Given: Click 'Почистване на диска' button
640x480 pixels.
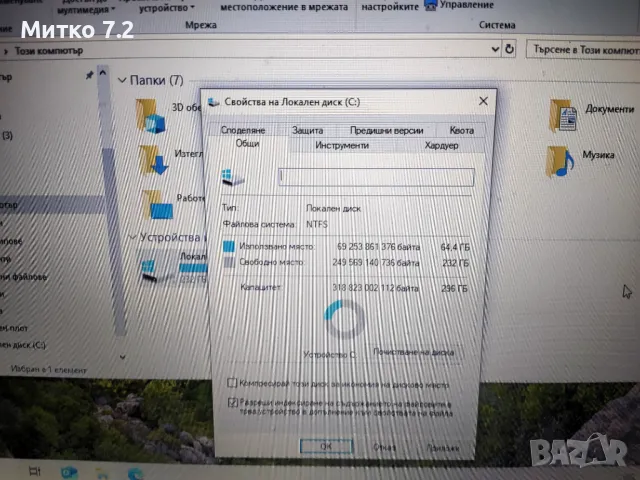Looking at the screenshot, I should (x=413, y=352).
